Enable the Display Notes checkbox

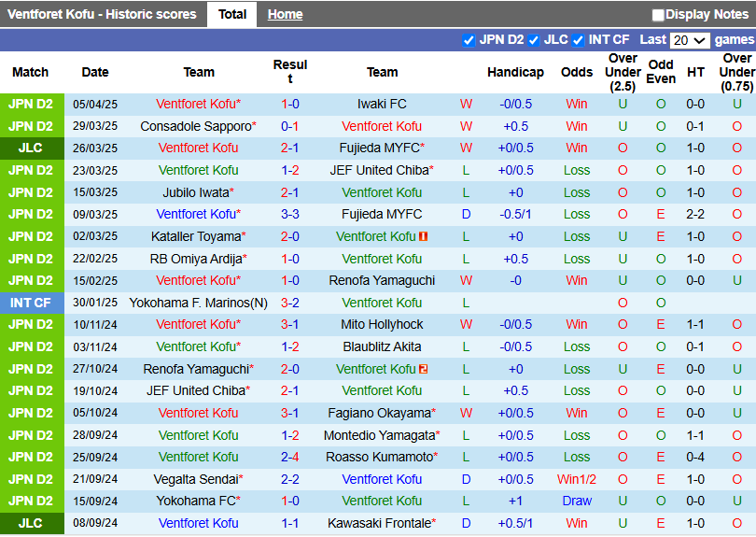click(x=658, y=15)
